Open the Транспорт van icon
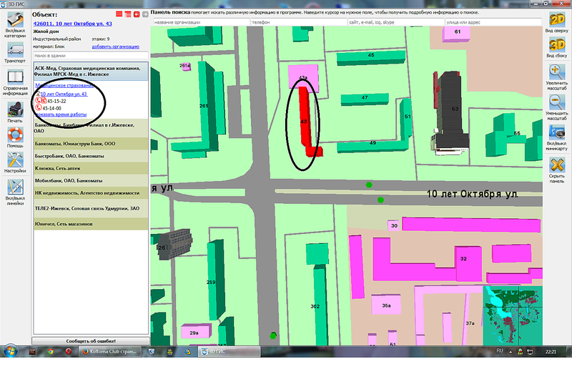572x392 pixels. (15, 49)
